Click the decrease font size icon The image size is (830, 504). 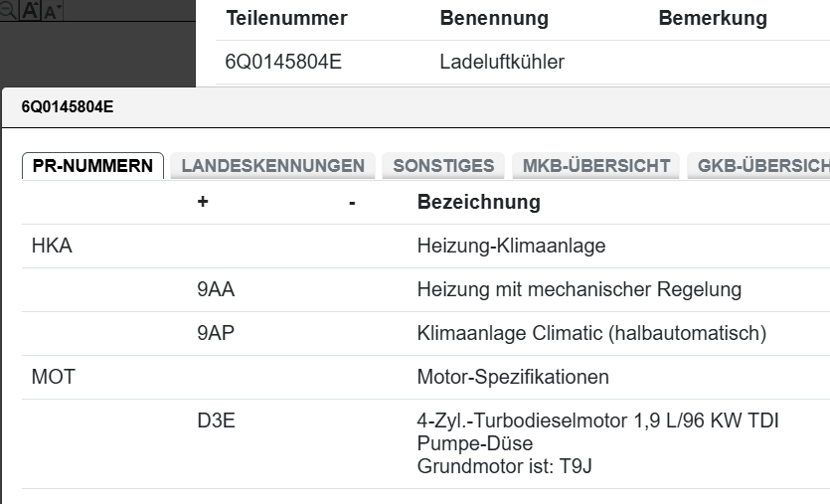click(50, 10)
